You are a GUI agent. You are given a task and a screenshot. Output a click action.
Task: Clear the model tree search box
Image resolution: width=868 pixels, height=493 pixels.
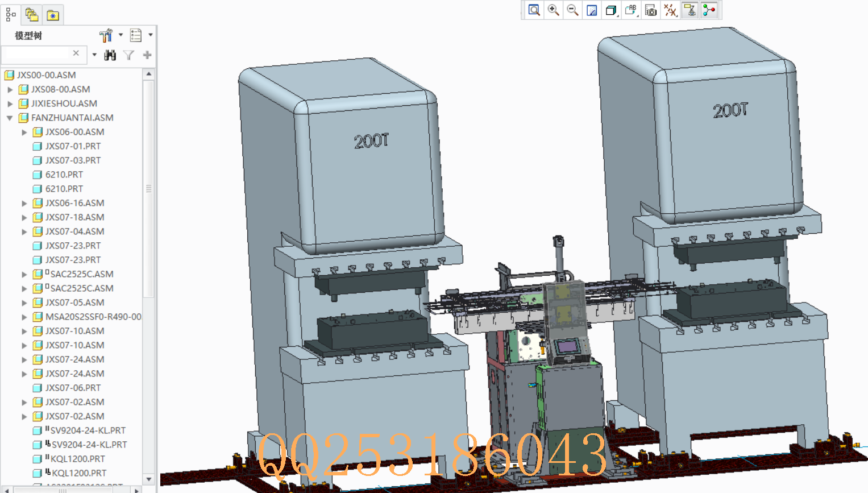click(76, 53)
